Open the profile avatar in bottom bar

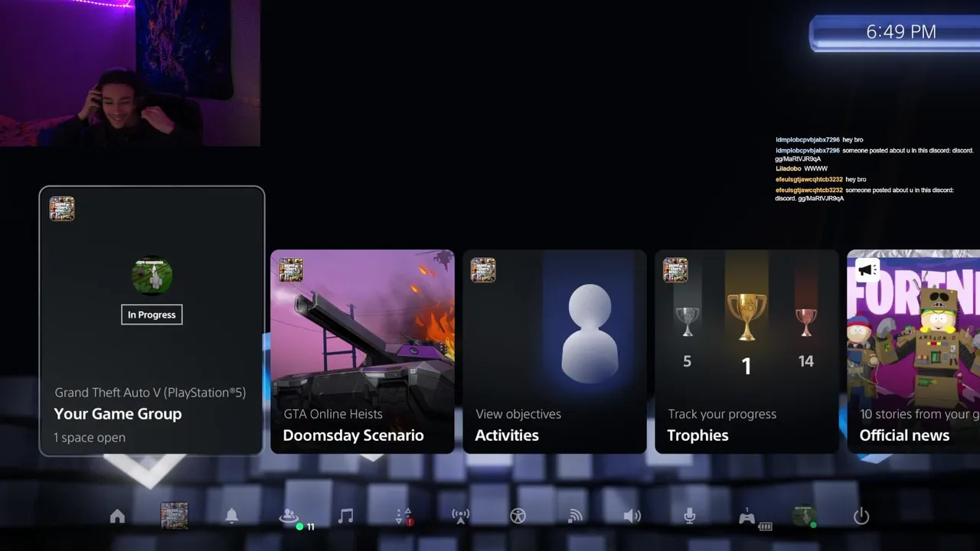pyautogui.click(x=804, y=517)
